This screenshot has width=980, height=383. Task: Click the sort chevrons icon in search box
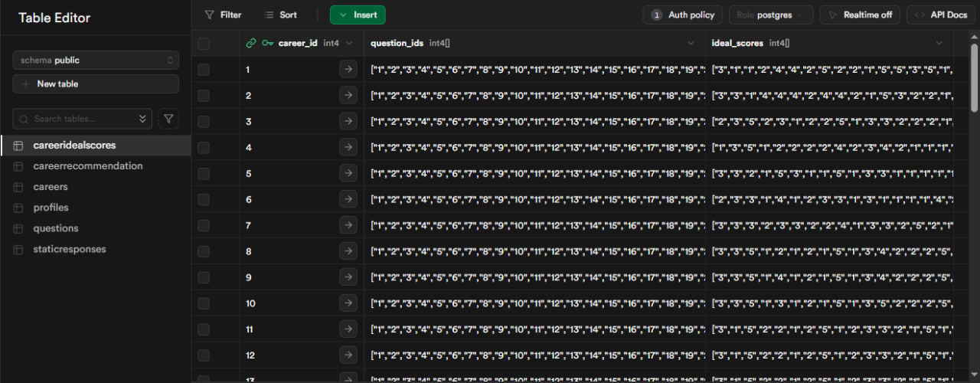point(142,119)
